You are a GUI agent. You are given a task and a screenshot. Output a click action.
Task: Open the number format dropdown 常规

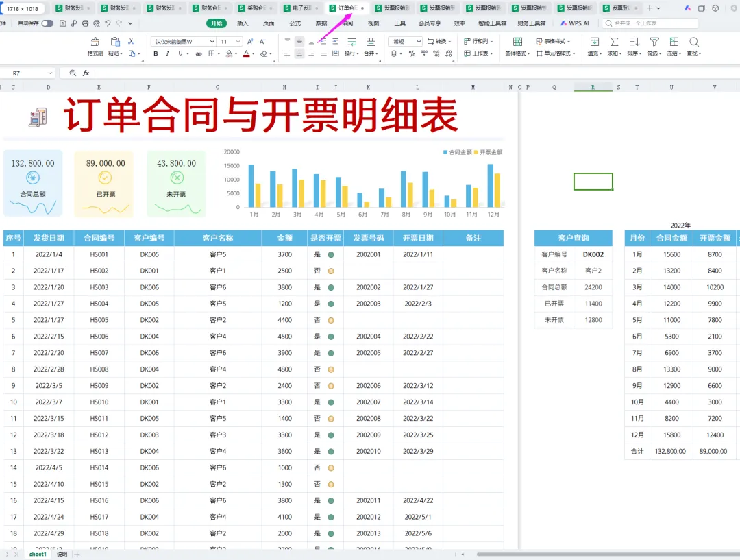(406, 42)
